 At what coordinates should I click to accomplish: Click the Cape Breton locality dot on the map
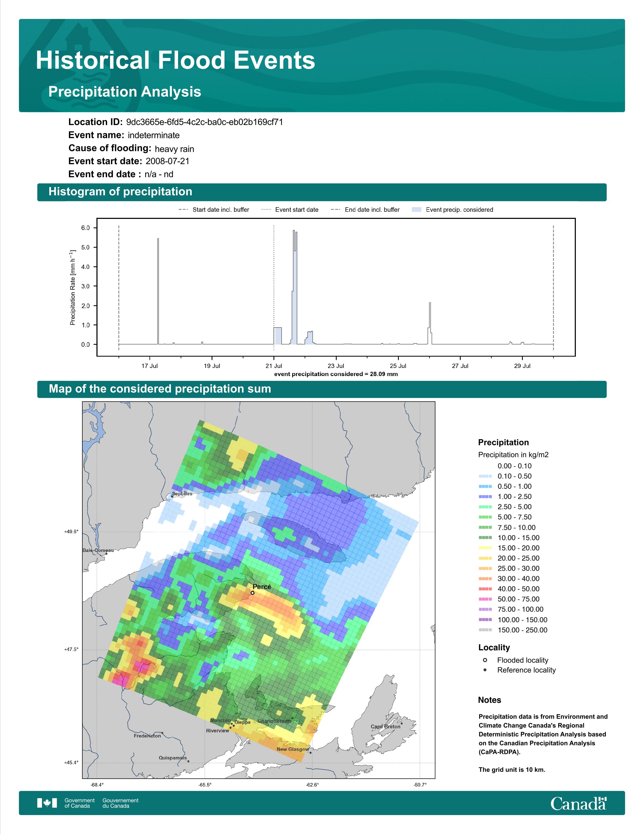(401, 724)
